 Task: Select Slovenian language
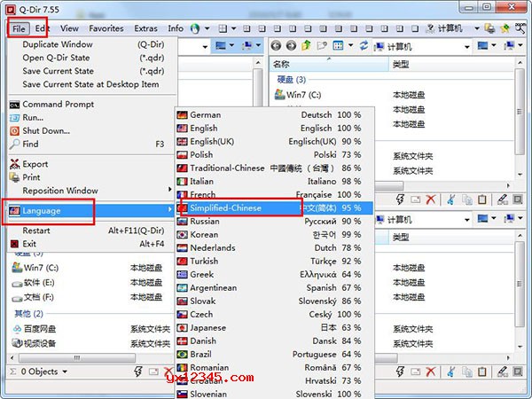pyautogui.click(x=274, y=394)
